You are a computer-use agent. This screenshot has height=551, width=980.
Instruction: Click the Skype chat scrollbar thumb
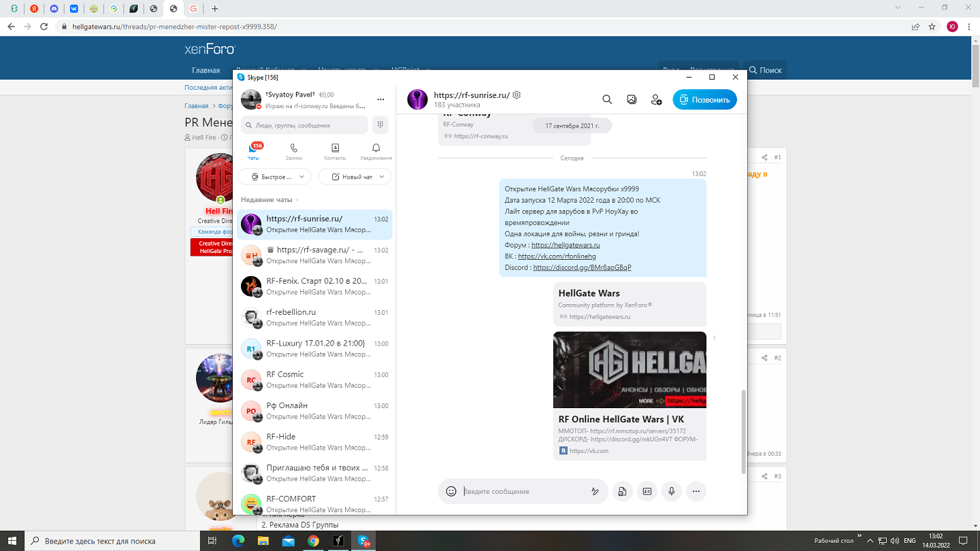coord(743,431)
